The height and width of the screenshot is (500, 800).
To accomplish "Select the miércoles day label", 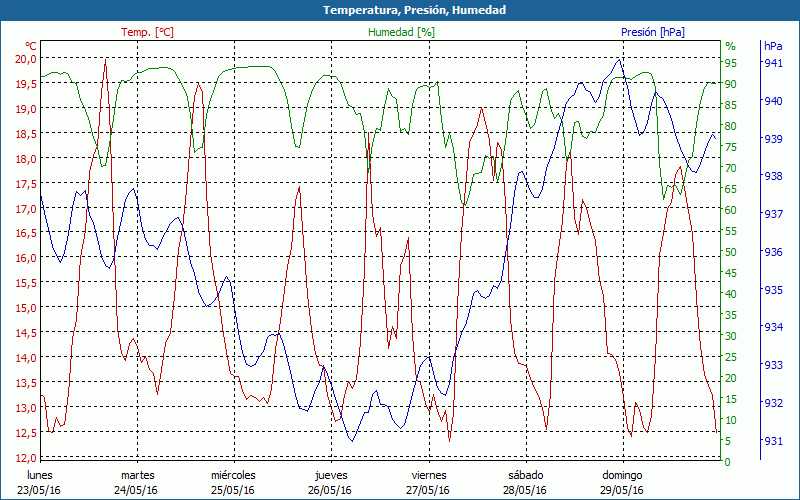I will [233, 475].
